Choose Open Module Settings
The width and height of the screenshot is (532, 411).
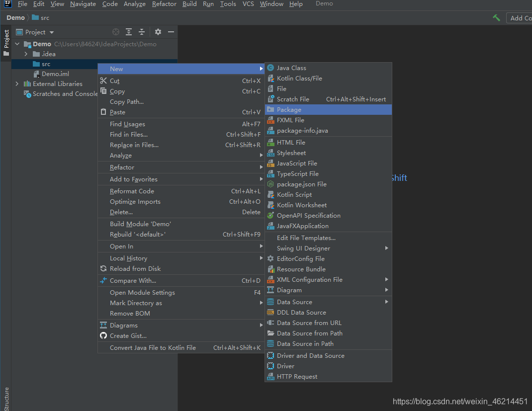pyautogui.click(x=181, y=292)
